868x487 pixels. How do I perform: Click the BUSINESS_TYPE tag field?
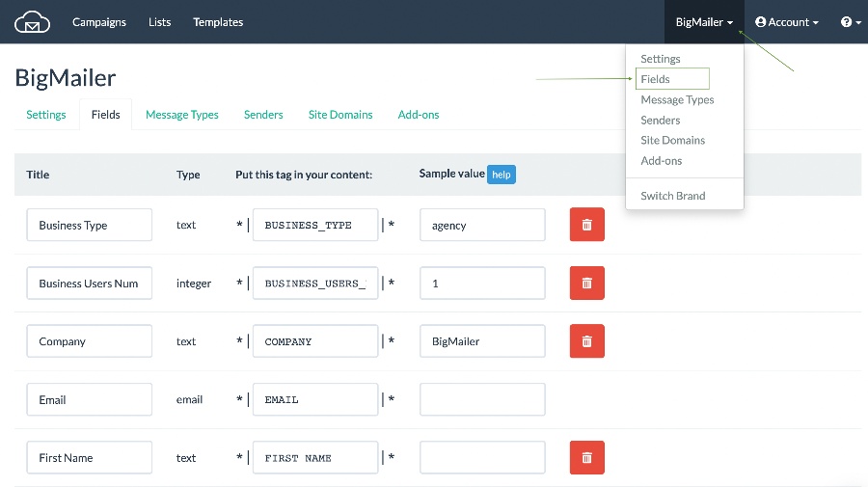coord(315,225)
